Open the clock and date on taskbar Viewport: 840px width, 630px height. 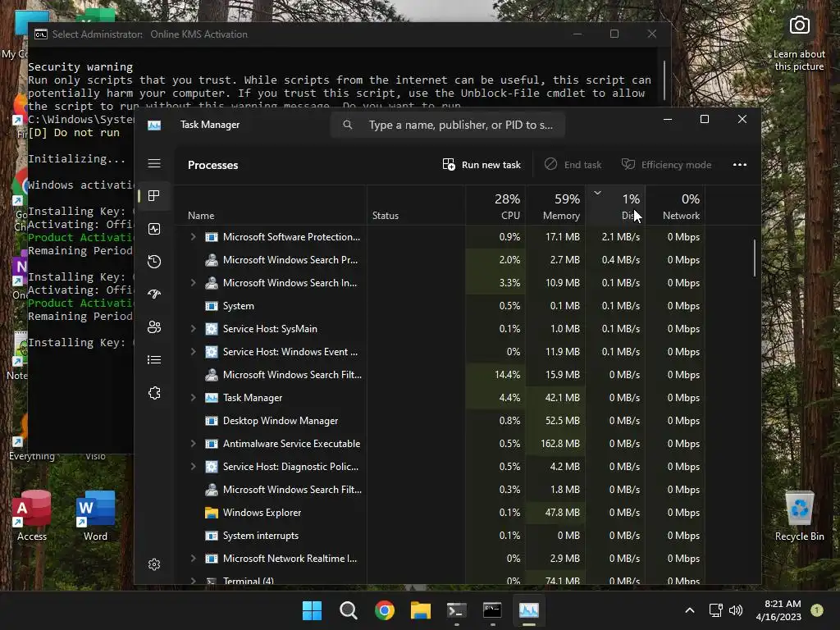[778, 610]
